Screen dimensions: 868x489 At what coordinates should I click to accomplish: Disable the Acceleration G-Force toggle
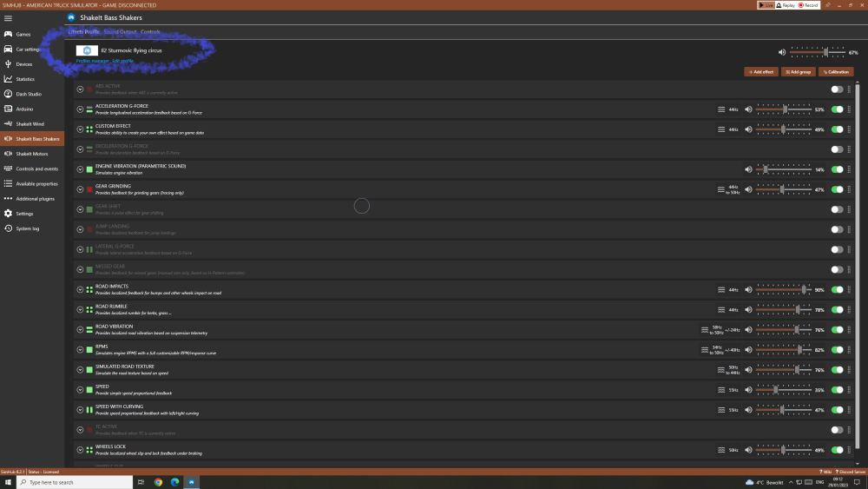point(837,109)
